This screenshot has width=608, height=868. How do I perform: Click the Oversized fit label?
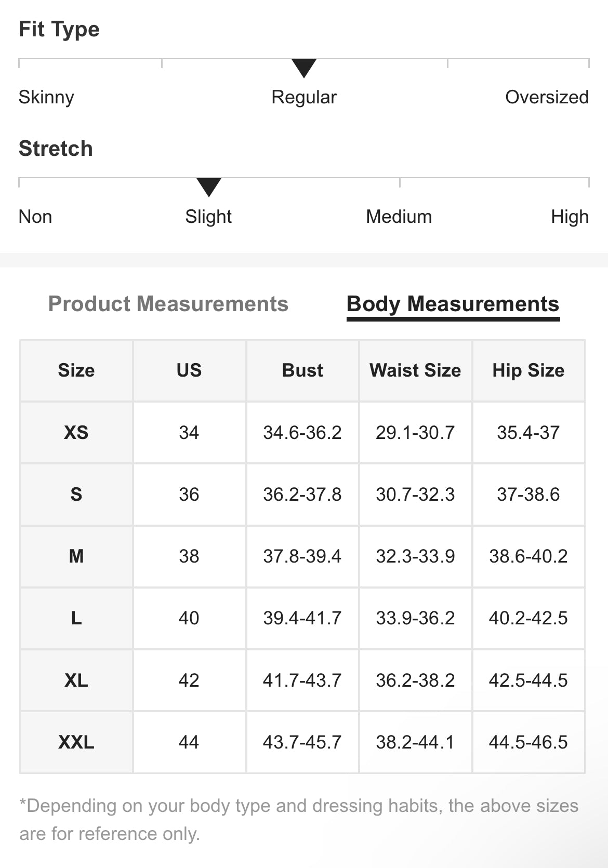(547, 97)
